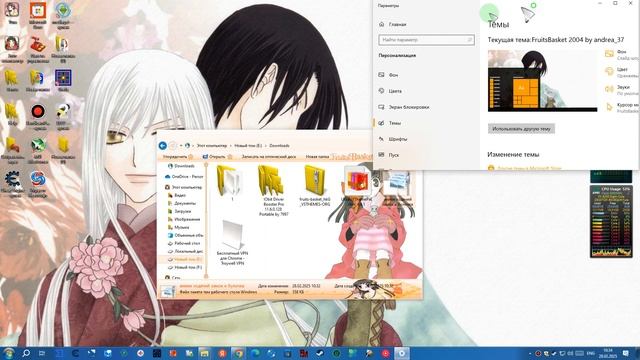Click taskbar clock and date

click(608, 353)
